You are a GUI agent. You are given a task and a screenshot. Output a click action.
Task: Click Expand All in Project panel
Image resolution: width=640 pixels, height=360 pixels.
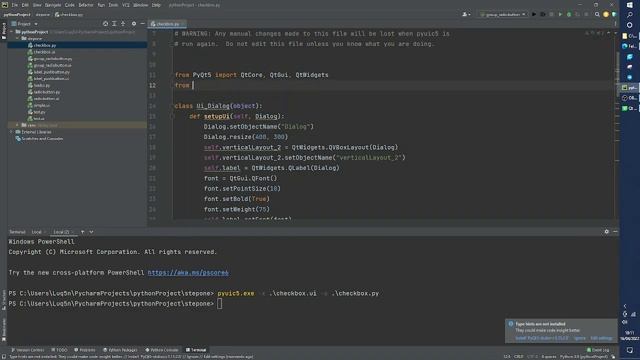114,24
